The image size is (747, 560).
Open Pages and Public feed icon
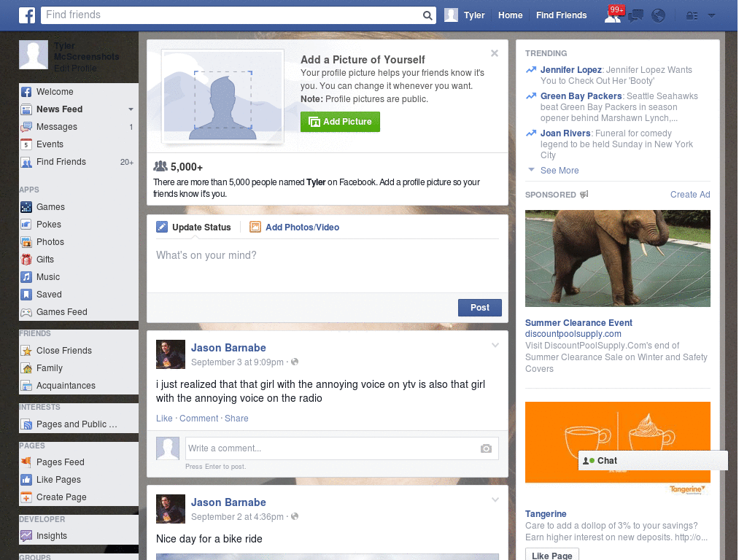tap(26, 424)
